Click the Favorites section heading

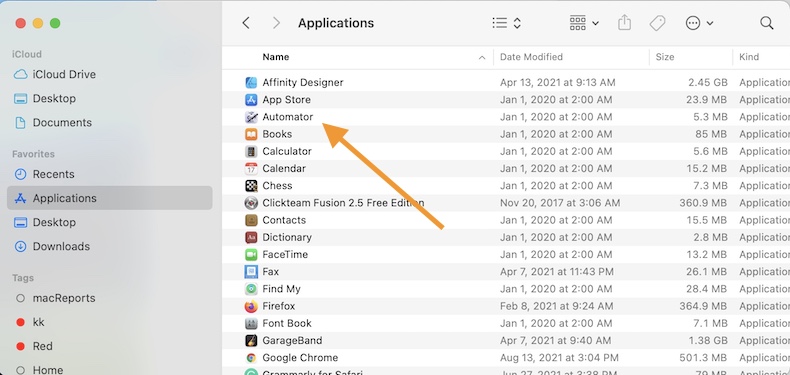(33, 154)
